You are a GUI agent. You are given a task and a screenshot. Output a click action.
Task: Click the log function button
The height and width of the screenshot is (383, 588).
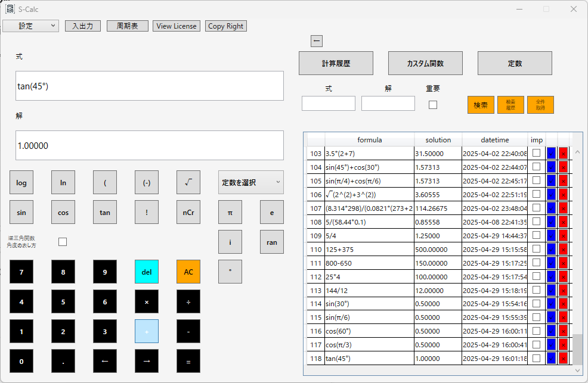[21, 182]
